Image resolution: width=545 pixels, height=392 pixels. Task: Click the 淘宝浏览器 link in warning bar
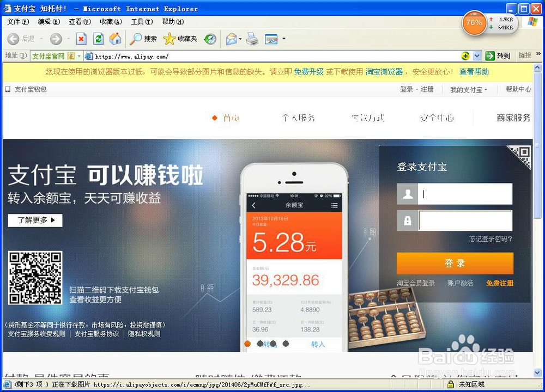click(384, 71)
